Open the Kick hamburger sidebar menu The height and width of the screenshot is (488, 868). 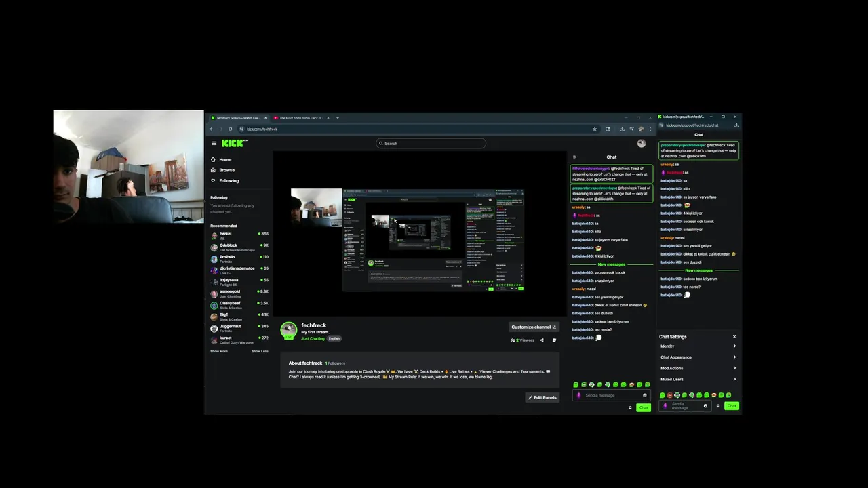tap(214, 143)
